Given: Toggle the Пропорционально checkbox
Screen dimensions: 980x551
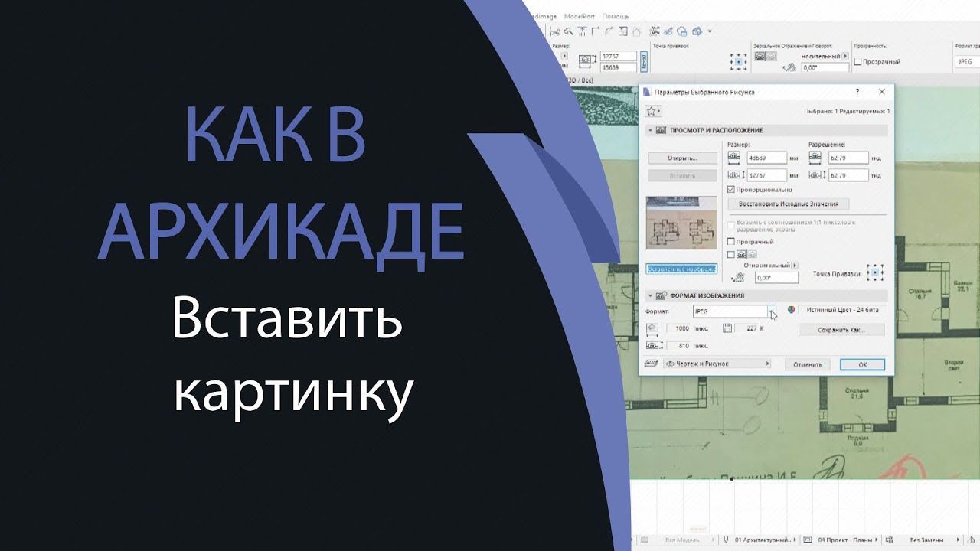Looking at the screenshot, I should tap(731, 189).
